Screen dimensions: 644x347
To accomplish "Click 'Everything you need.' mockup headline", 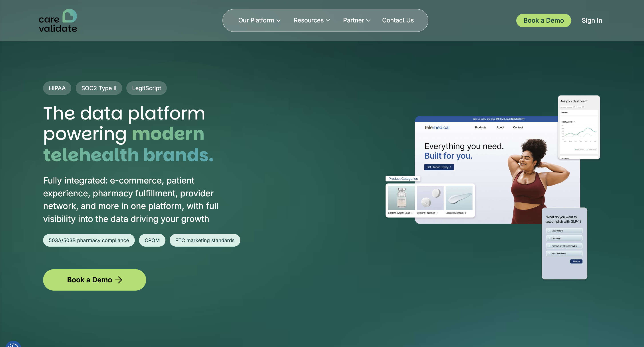I will click(464, 146).
